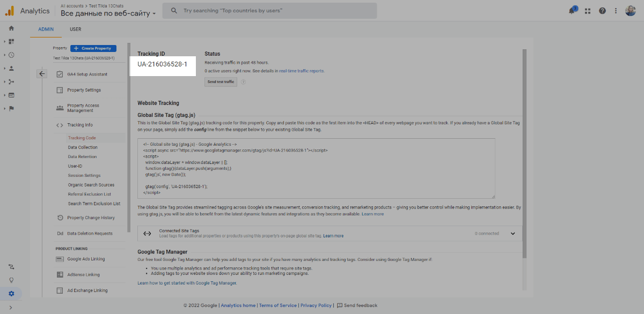
Task: Expand the Connected Site Tags section
Action: 513,234
